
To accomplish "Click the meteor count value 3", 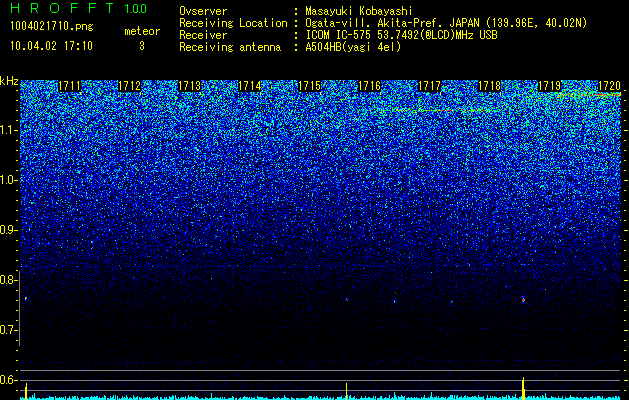I will click(x=142, y=46).
